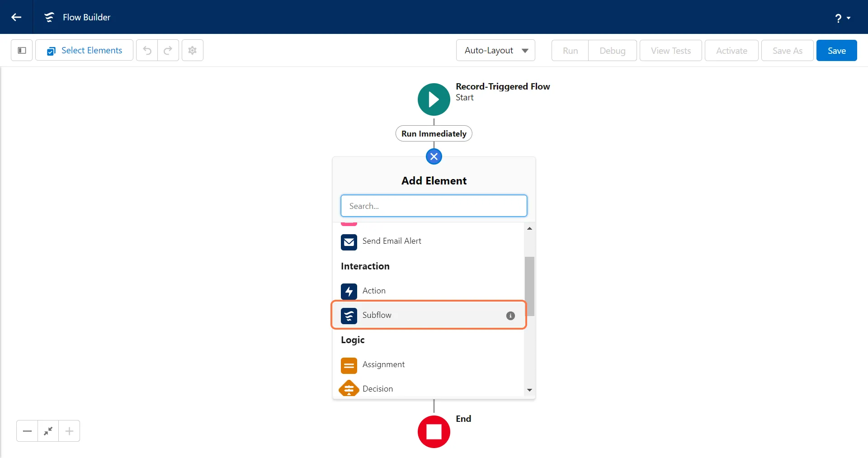Choose Send Email Alert element
This screenshot has height=458, width=868.
point(392,241)
